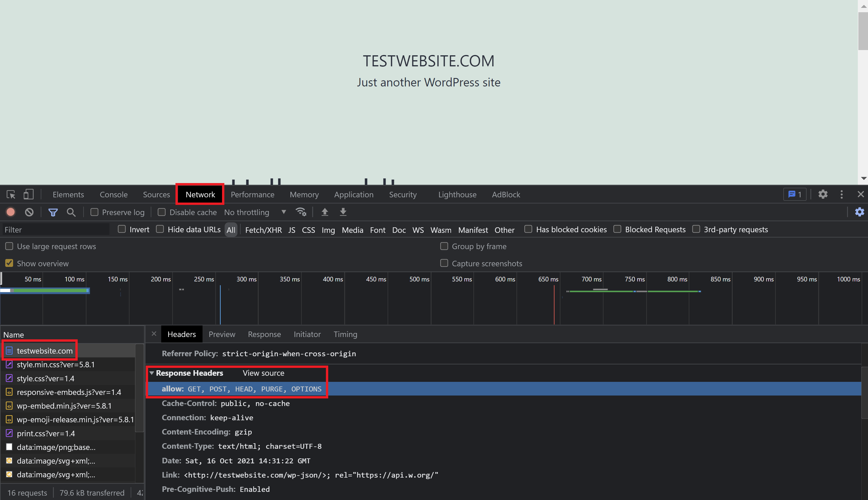Click the script icon beside wp-embed.min.js?ver=5.8.1

9,406
